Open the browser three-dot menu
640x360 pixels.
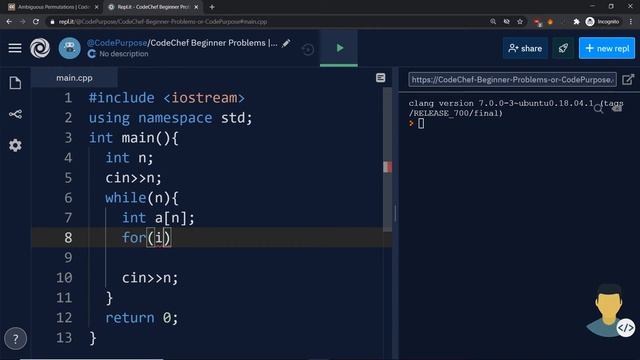coord(631,22)
